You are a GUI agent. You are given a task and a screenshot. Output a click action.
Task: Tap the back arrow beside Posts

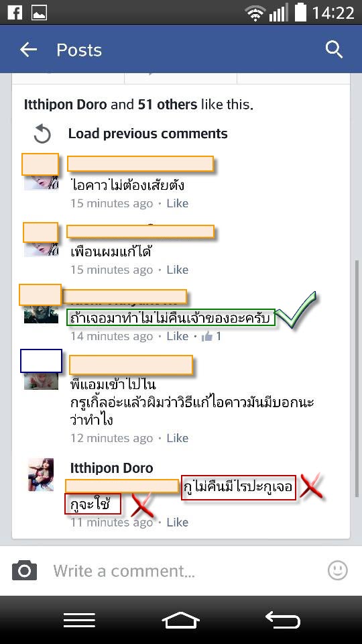point(28,50)
